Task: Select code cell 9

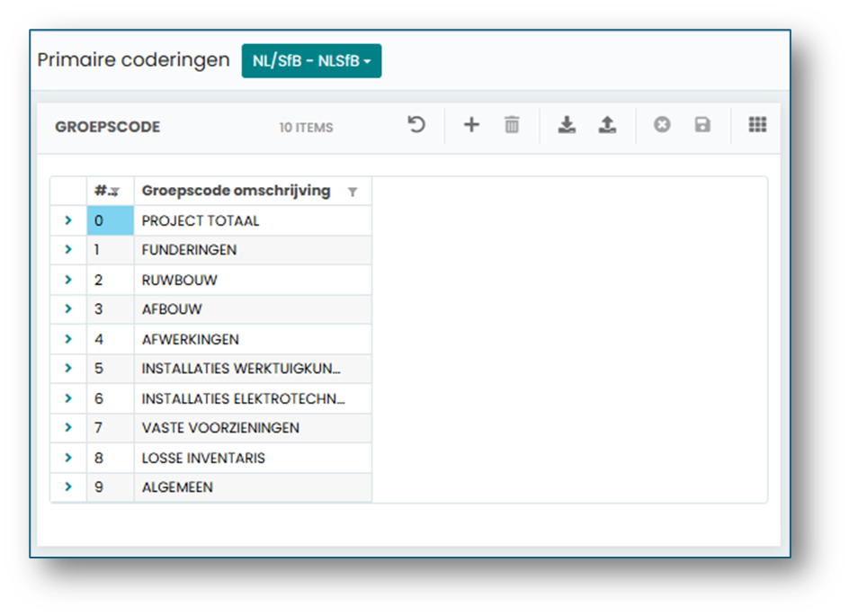Action: [x=111, y=487]
